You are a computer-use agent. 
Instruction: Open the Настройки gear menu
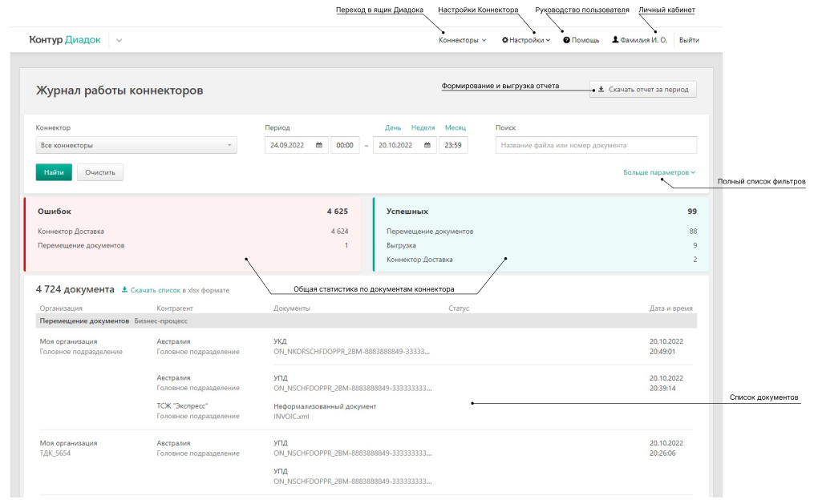[525, 40]
